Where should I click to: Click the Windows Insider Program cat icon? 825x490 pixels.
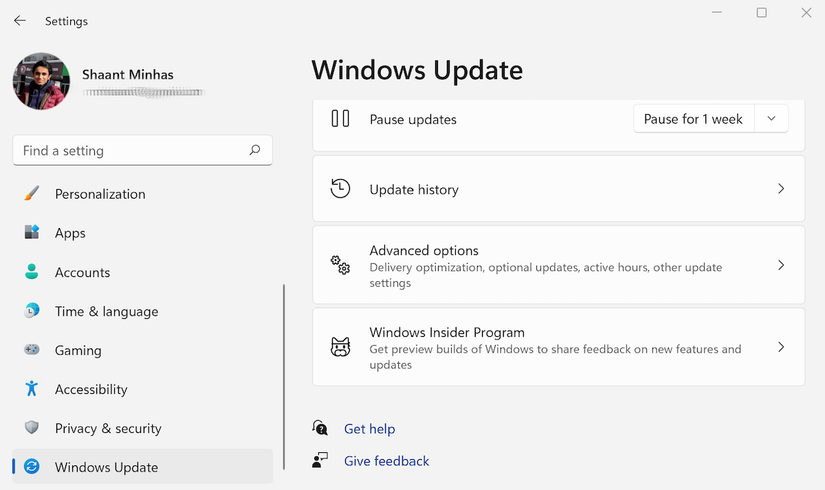[340, 347]
